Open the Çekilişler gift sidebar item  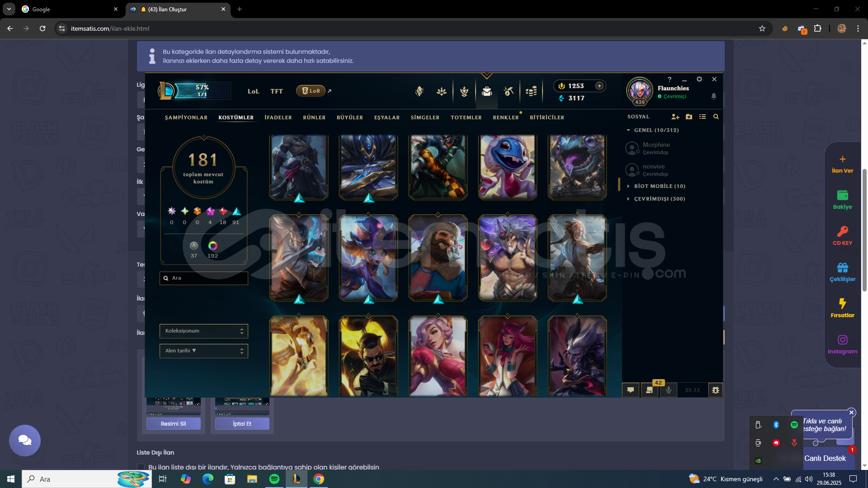tap(843, 272)
